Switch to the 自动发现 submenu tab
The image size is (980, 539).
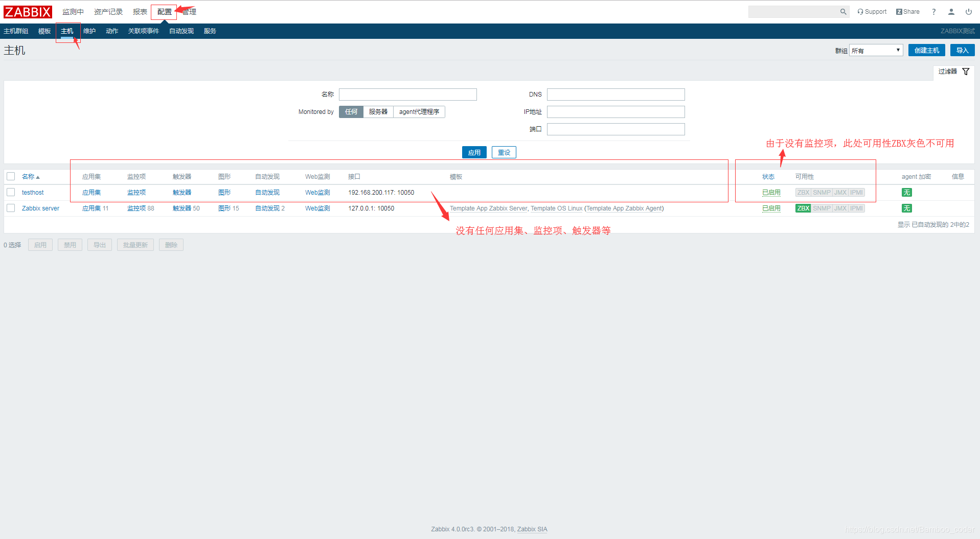181,31
